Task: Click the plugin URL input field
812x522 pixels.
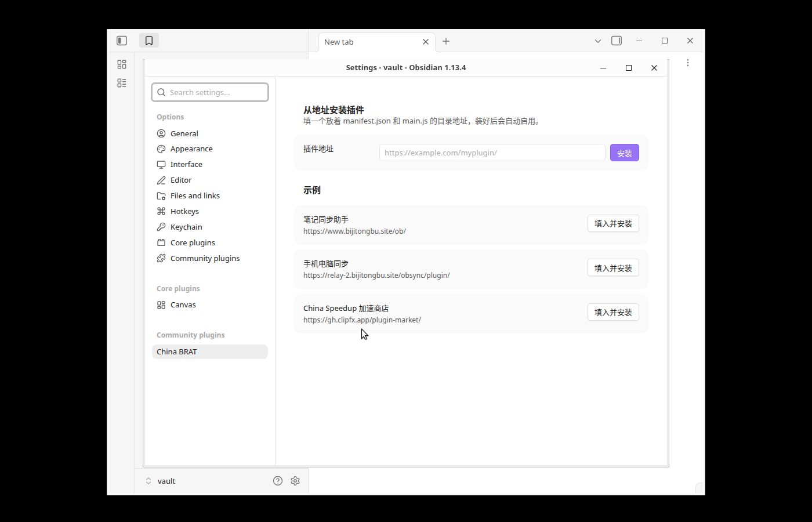Action: 492,153
